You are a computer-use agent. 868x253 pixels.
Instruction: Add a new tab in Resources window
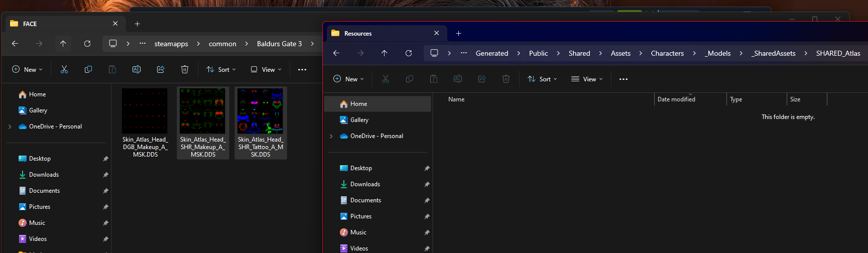click(458, 34)
